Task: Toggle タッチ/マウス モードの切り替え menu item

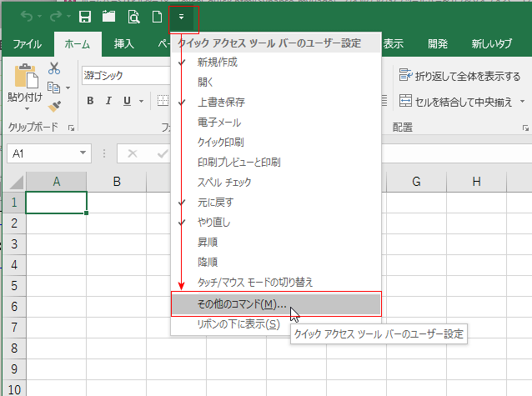Action: 276,283
